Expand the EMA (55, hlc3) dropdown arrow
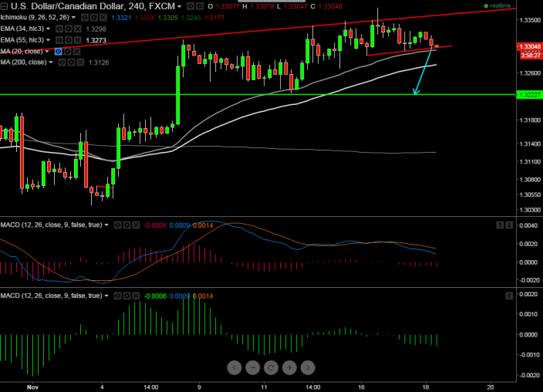 tap(48, 40)
